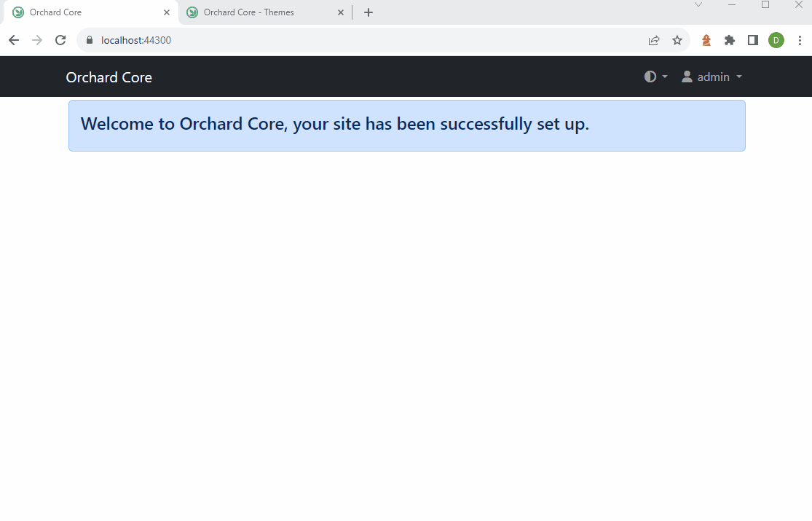Bookmark this page with the star icon
Viewport: 812px width, 521px height.
[x=677, y=40]
